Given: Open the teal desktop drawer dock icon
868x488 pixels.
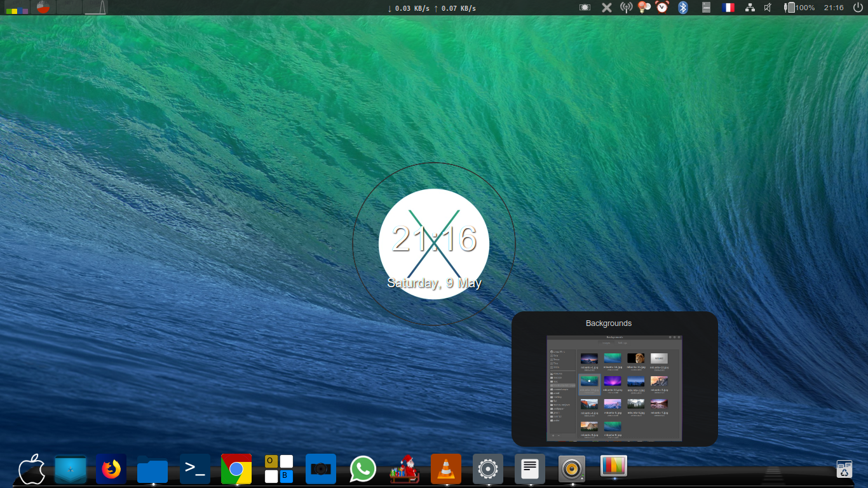Looking at the screenshot, I should [71, 470].
